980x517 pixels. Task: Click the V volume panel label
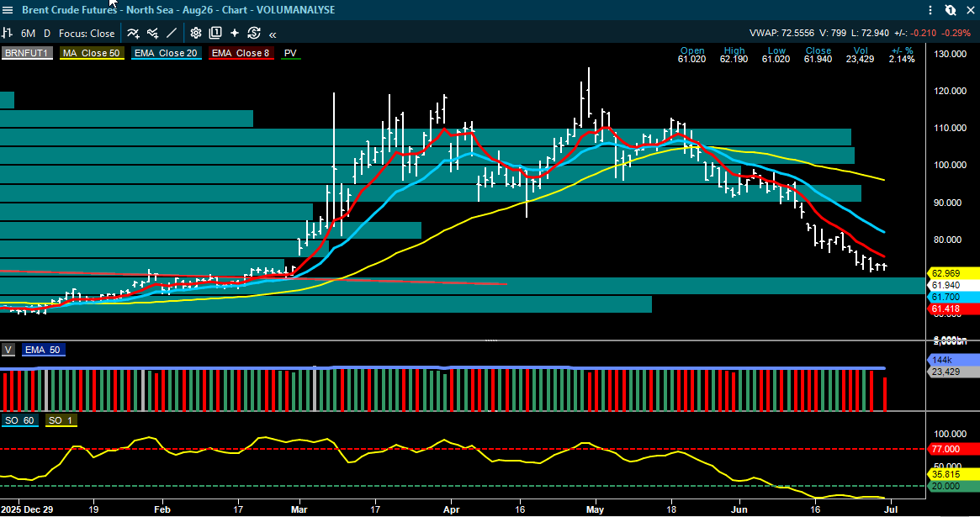(x=8, y=350)
